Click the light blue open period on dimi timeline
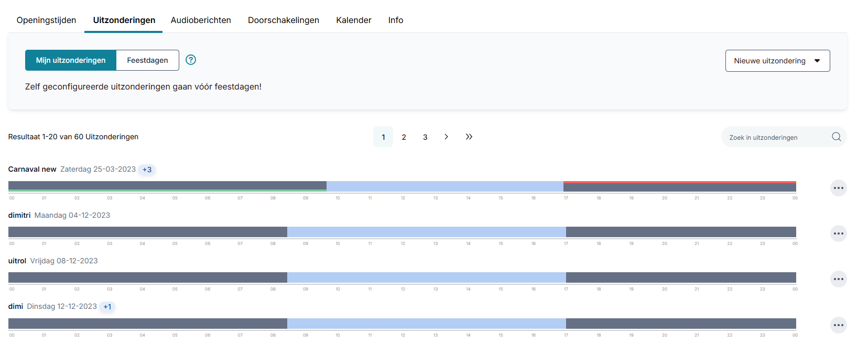Screen dimensions: 868x345 (x=427, y=324)
